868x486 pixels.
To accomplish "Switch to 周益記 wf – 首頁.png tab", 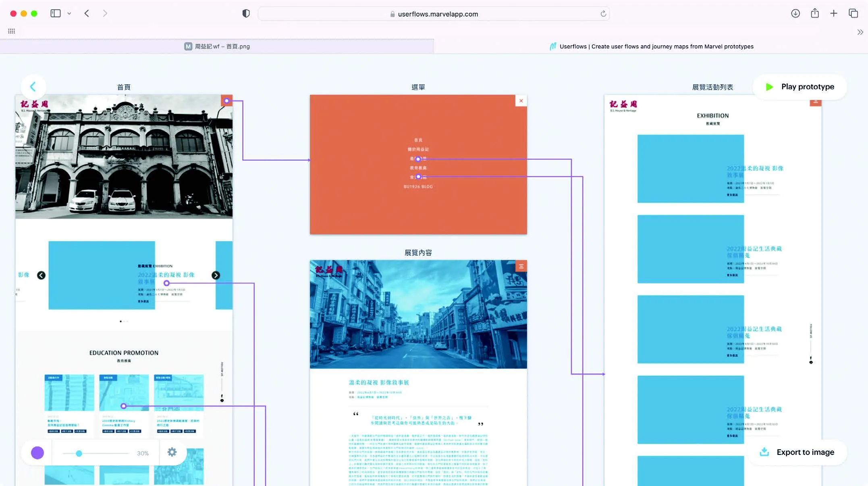I will [217, 46].
